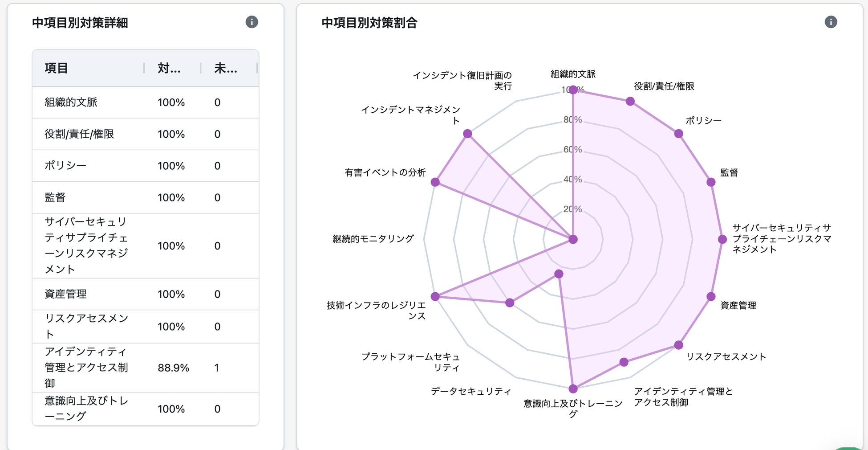Click radar point for リスクアセスメント
This screenshot has width=868, height=450.
click(678, 345)
